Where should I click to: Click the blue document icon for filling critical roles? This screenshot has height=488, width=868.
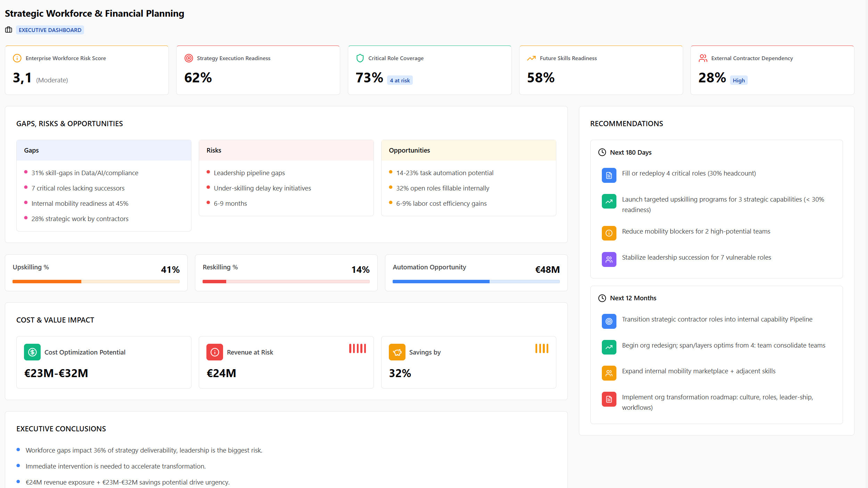tap(608, 175)
